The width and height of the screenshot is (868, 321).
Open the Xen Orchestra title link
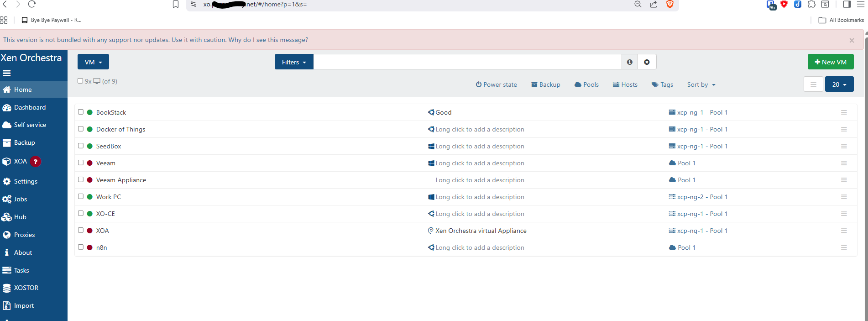pos(31,58)
